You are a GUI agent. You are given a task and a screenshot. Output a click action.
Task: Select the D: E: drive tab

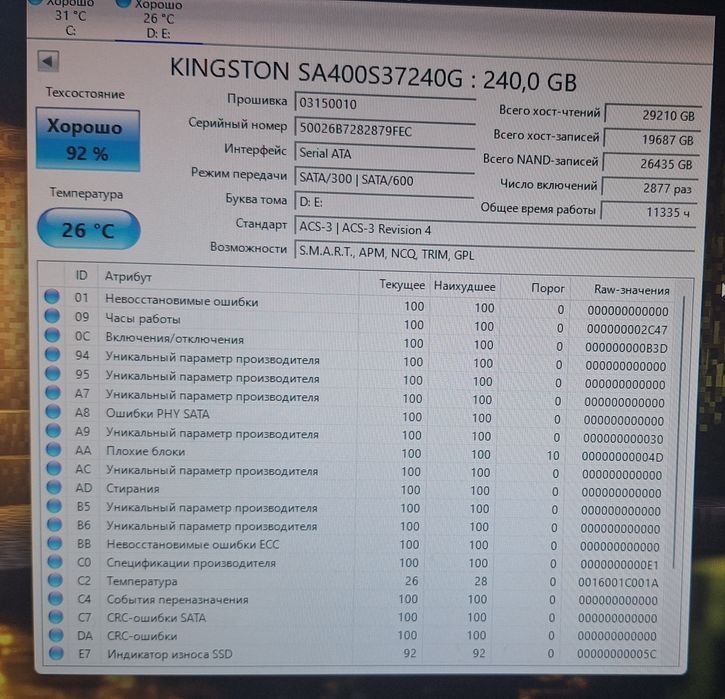click(159, 19)
